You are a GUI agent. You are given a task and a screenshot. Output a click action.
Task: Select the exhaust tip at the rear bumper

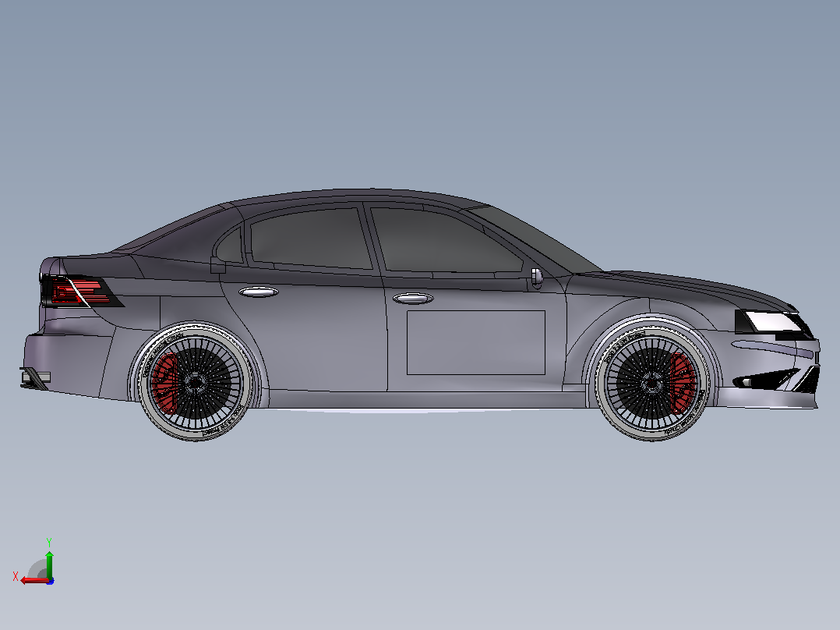[36, 377]
